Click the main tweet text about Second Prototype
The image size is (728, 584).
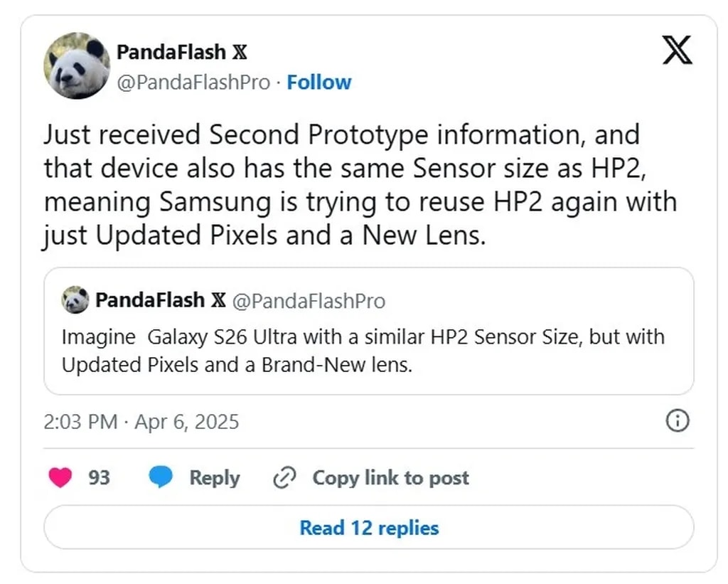point(359,184)
